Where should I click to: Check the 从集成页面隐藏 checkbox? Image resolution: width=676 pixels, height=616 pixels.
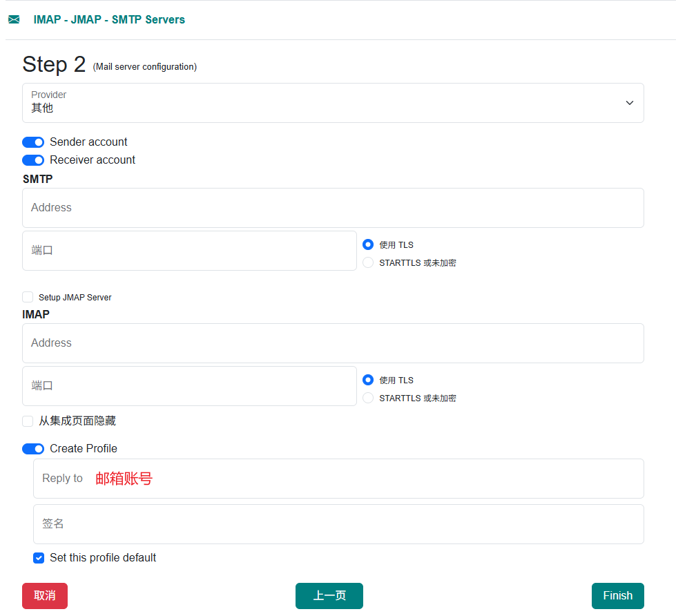27,421
